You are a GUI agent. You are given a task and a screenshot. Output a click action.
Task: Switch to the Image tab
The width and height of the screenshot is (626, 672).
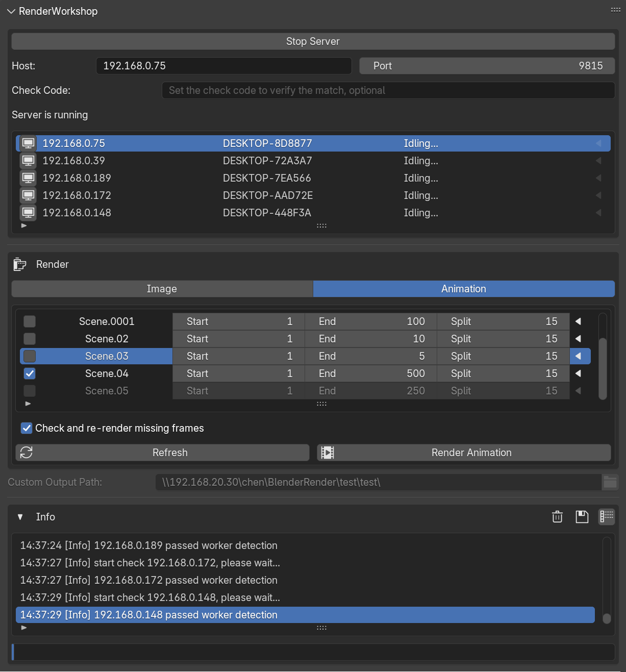[162, 289]
